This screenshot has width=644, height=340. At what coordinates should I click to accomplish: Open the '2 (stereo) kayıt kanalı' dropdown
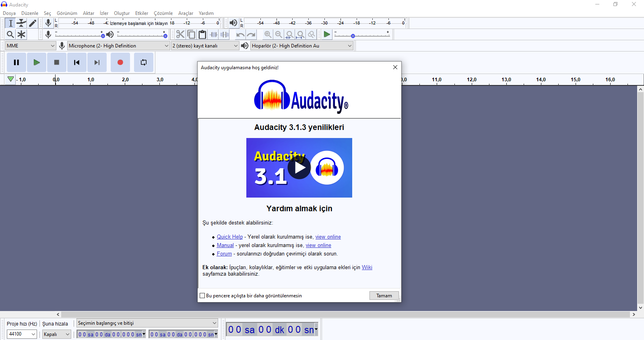205,46
